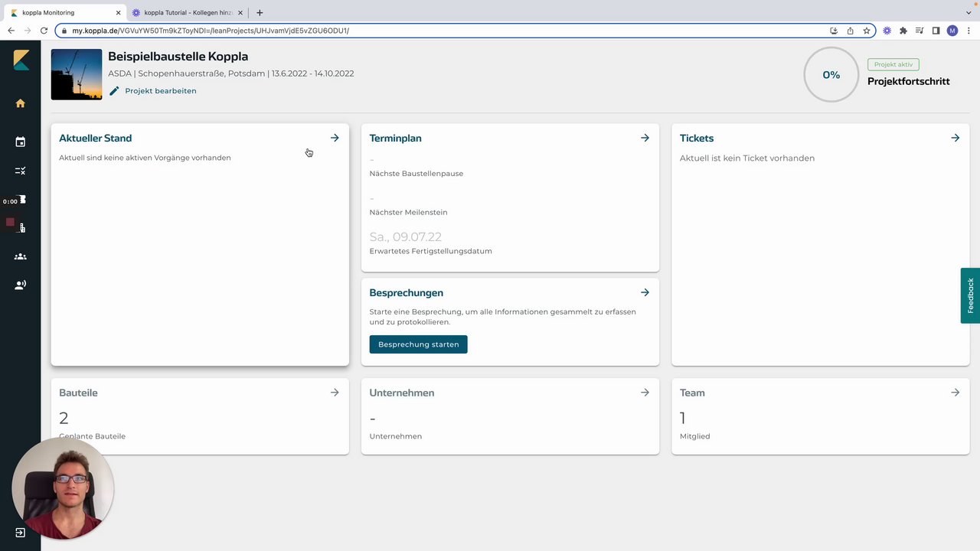Close the koppla Monitoring tab

click(x=118, y=12)
